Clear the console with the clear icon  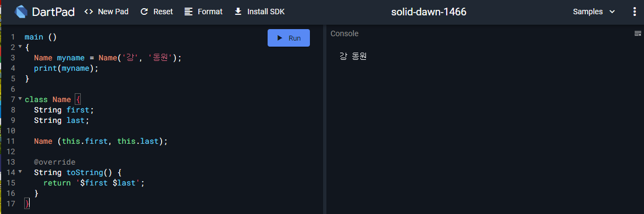tap(638, 33)
